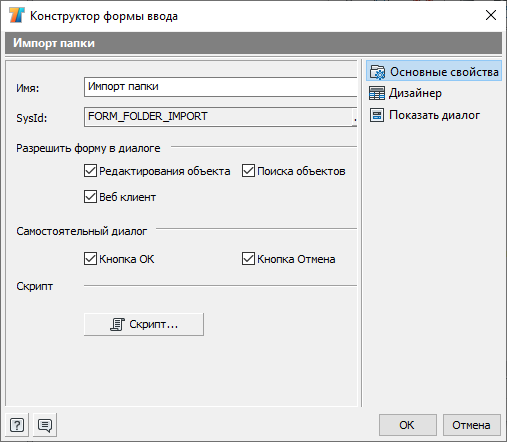
Task: Click the Показать диалог form icon
Action: coord(377,115)
